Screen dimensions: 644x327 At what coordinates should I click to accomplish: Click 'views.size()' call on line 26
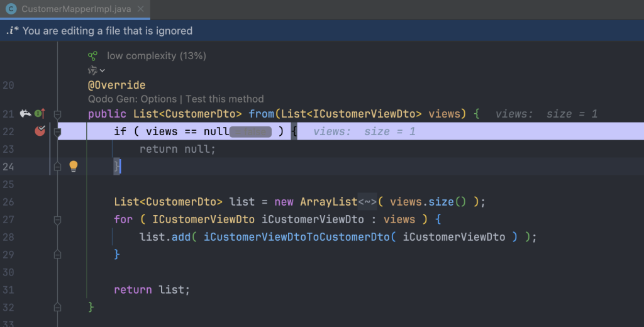[x=428, y=202]
